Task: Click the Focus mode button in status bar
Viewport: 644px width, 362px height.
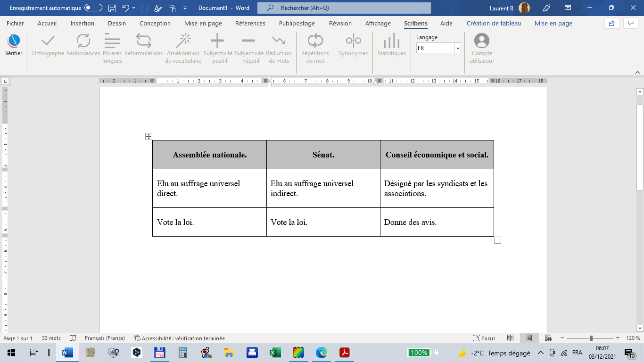Action: [x=485, y=338]
